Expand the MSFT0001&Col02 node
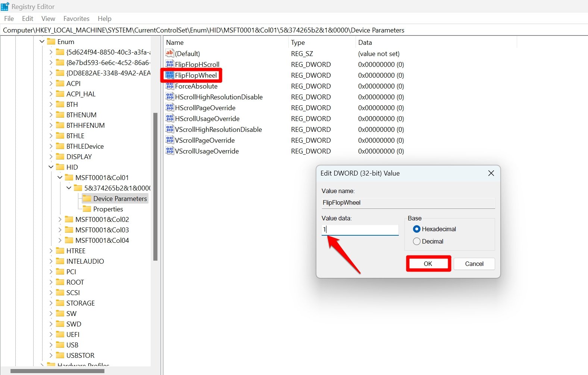The width and height of the screenshot is (588, 375). click(60, 219)
